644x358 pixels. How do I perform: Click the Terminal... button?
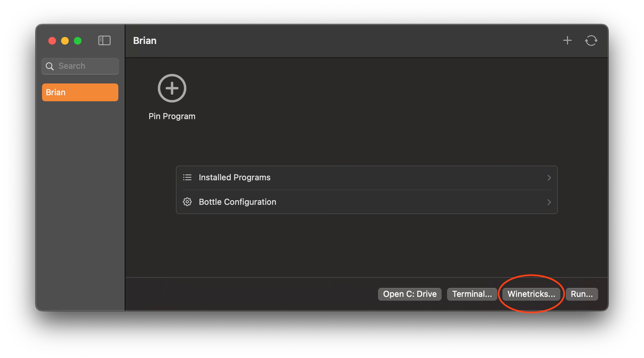472,294
